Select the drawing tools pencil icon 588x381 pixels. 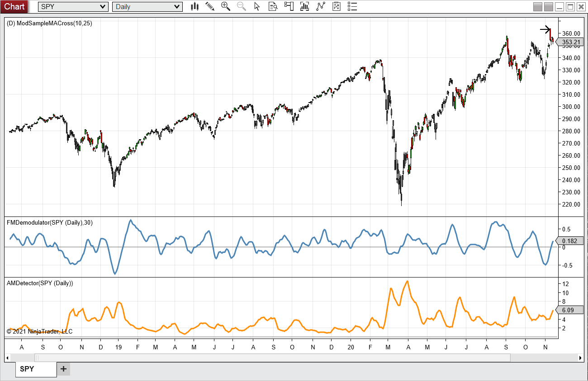[210, 6]
